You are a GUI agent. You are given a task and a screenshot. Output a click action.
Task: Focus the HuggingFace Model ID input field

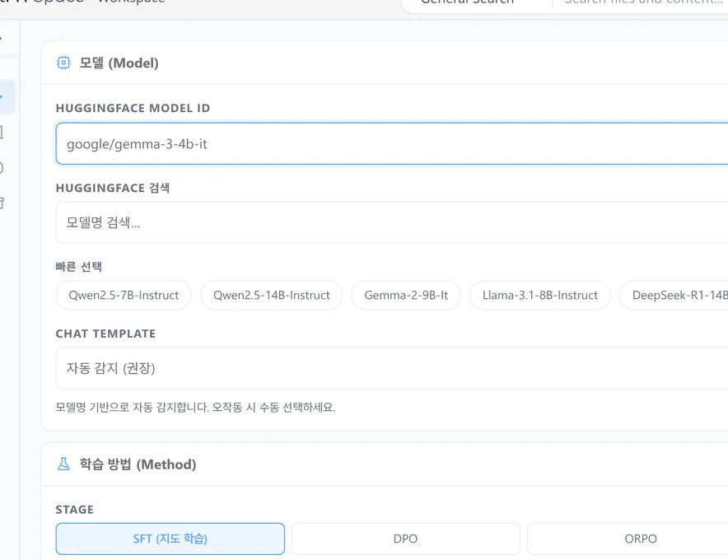pyautogui.click(x=392, y=143)
